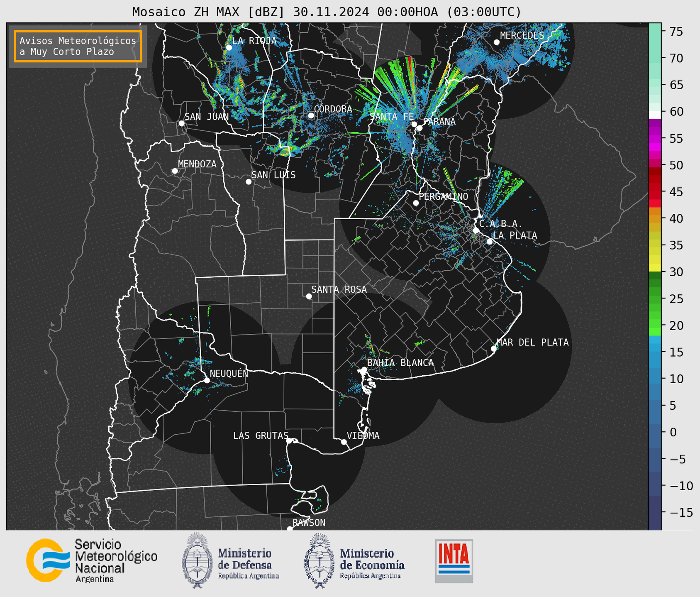Click the colorbar tick label 0
Screen dimensions: 700x597
point(673,432)
